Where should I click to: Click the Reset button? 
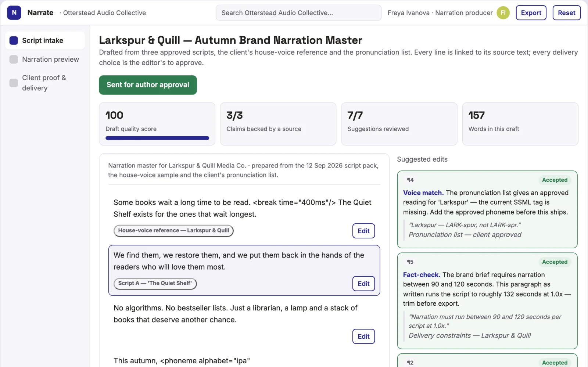(x=566, y=13)
